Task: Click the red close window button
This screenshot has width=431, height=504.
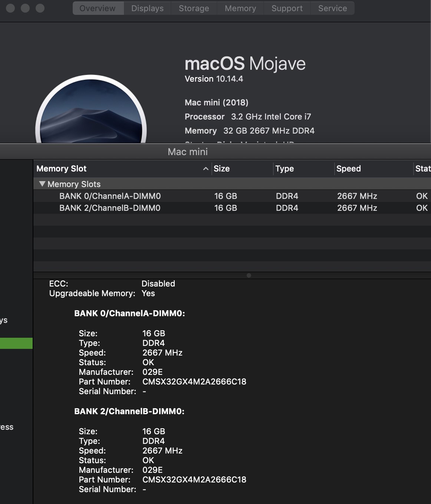Action: [10, 8]
